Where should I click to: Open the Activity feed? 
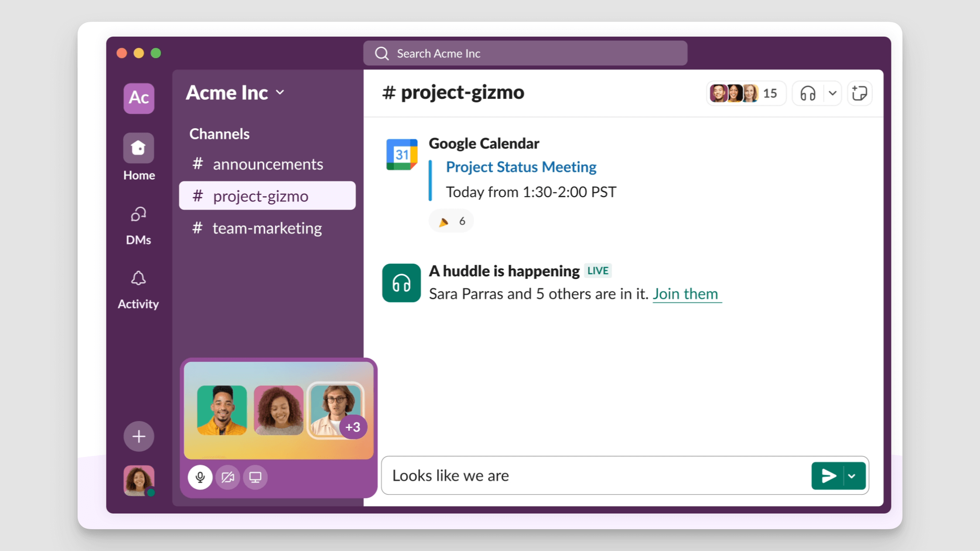click(x=138, y=288)
